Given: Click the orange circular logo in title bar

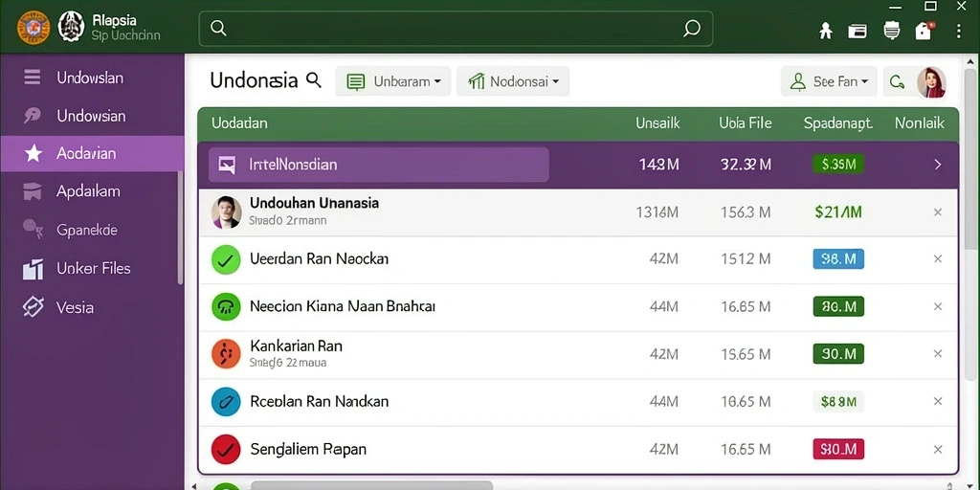Looking at the screenshot, I should (x=33, y=28).
